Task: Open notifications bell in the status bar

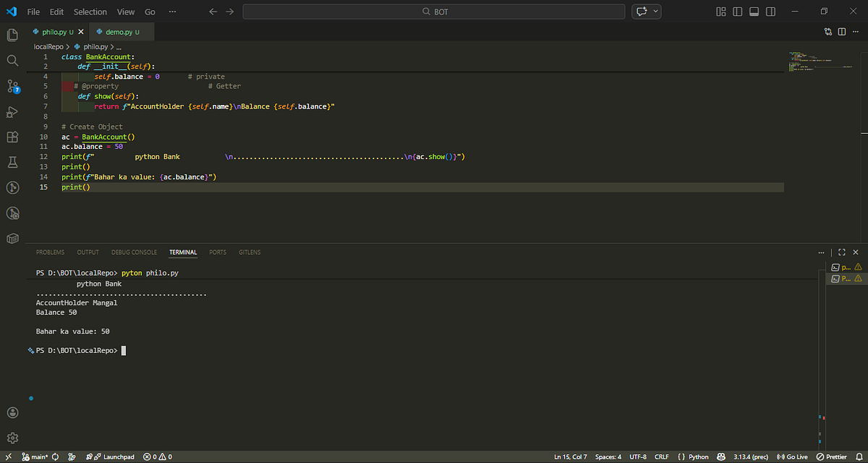Action: pos(859,457)
